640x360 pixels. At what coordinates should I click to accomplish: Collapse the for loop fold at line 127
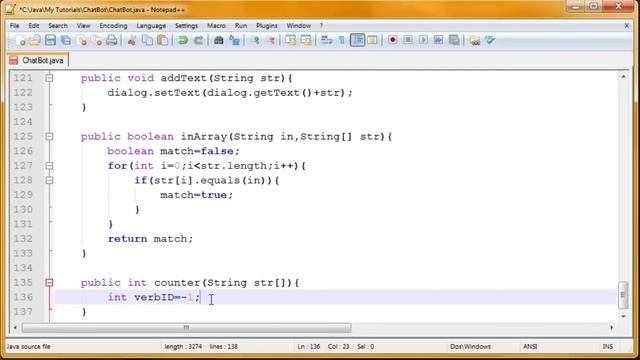point(49,166)
